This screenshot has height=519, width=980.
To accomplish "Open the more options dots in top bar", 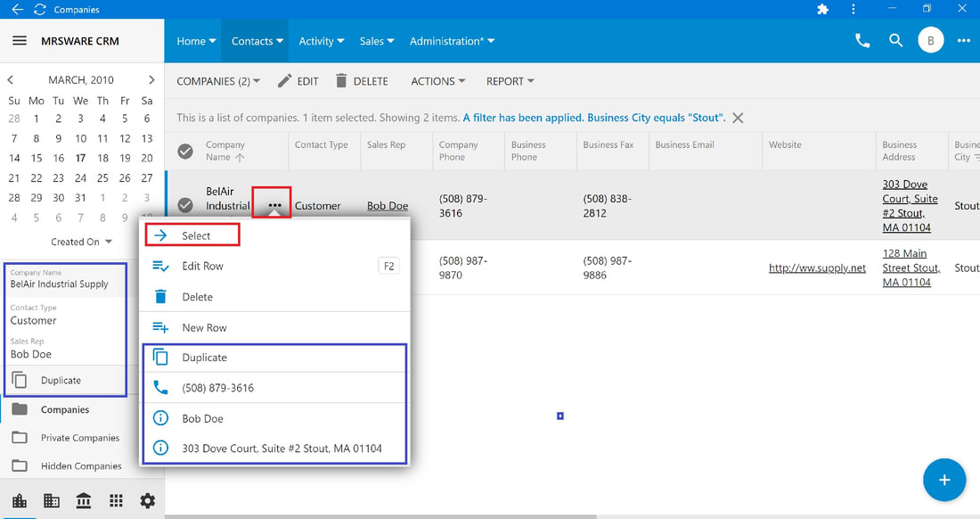I will tap(964, 41).
